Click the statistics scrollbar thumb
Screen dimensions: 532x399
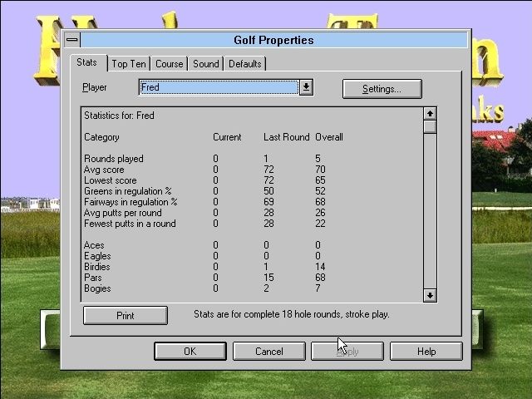tap(430, 127)
